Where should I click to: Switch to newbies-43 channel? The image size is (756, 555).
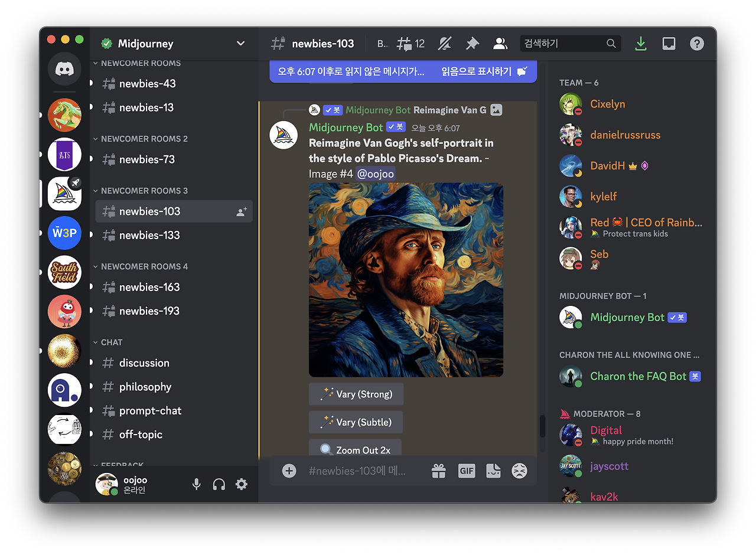click(174, 84)
